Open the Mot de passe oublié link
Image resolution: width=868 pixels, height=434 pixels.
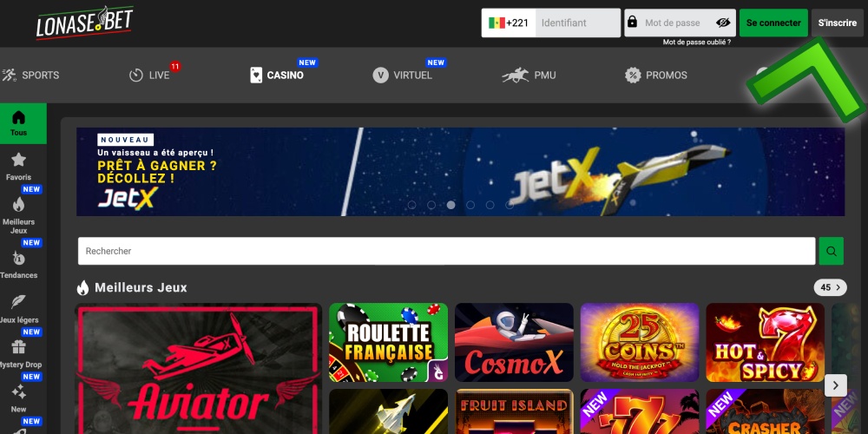pyautogui.click(x=697, y=42)
